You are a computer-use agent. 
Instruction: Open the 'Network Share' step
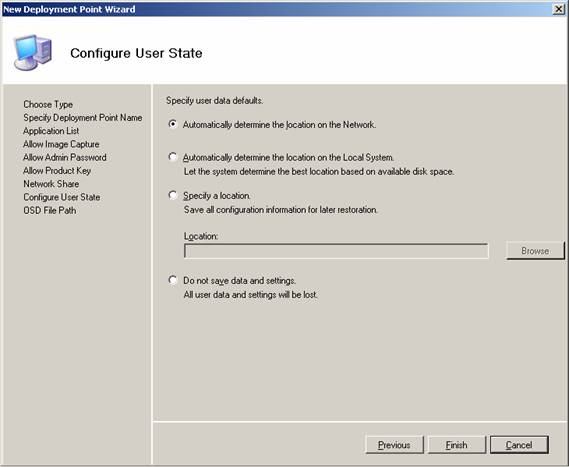51,184
